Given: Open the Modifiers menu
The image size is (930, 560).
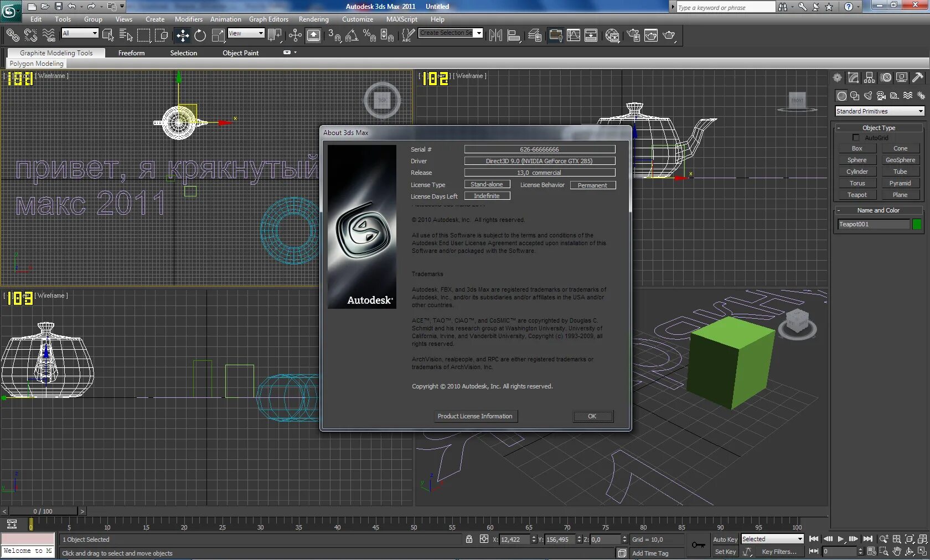Looking at the screenshot, I should [x=189, y=19].
